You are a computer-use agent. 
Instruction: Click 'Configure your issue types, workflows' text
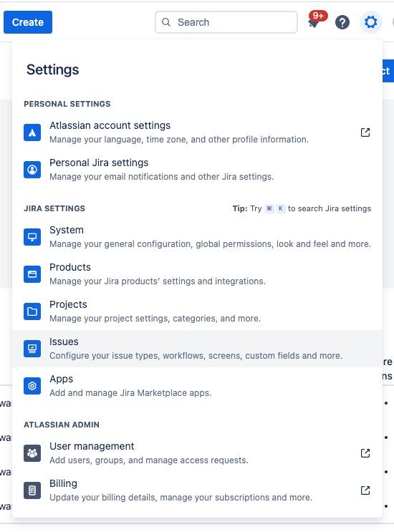point(196,356)
